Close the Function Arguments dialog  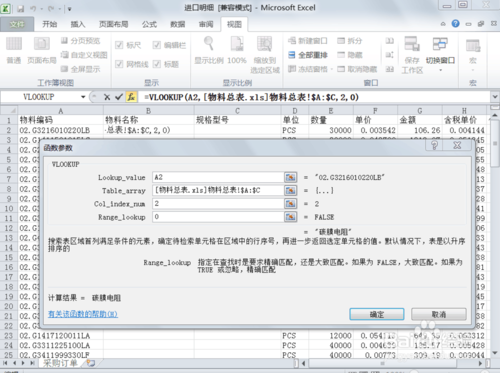(457, 145)
